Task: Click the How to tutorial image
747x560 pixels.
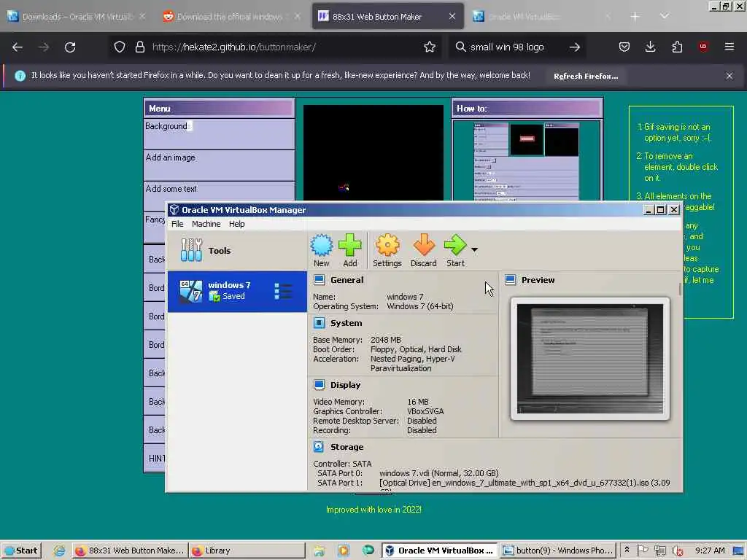Action: 527,161
